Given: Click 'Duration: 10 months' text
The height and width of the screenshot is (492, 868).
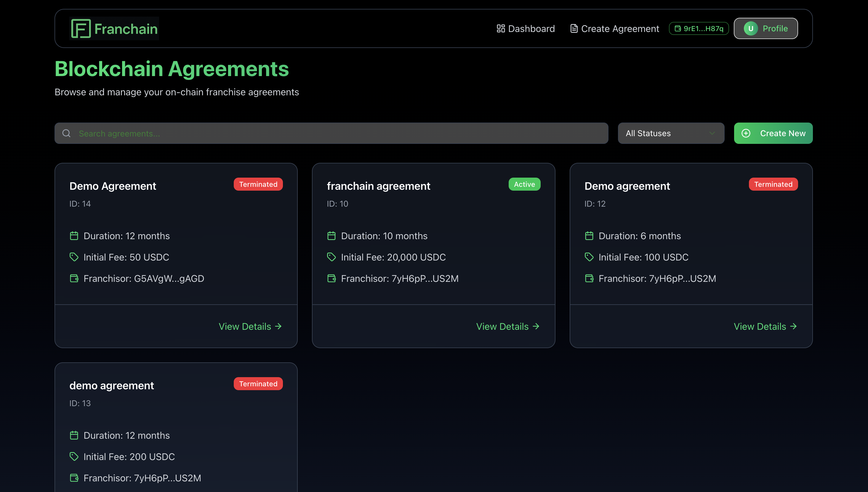Looking at the screenshot, I should coord(384,236).
